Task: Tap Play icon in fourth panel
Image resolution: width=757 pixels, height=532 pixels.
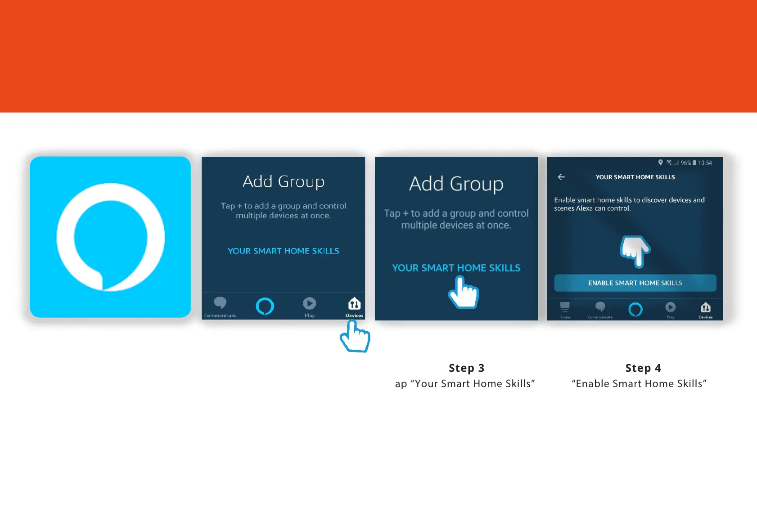Action: [x=671, y=307]
